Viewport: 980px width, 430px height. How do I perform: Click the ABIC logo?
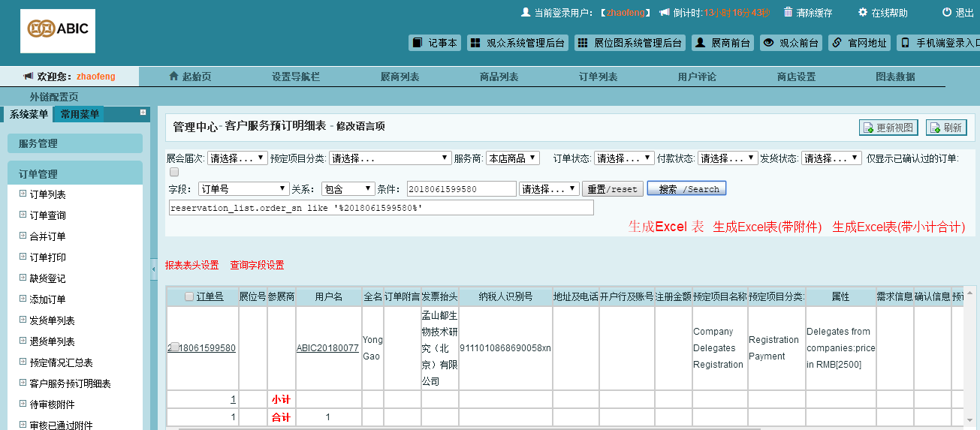tap(58, 30)
